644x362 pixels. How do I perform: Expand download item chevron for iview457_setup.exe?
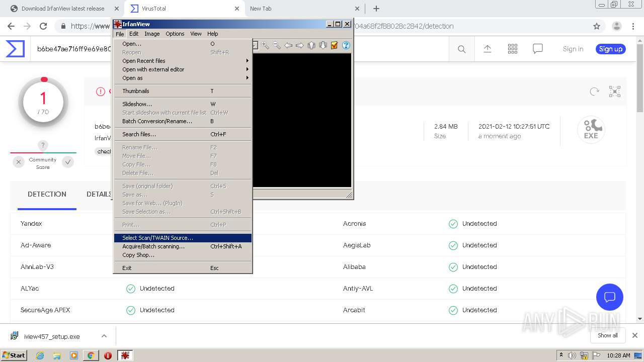[x=104, y=336]
